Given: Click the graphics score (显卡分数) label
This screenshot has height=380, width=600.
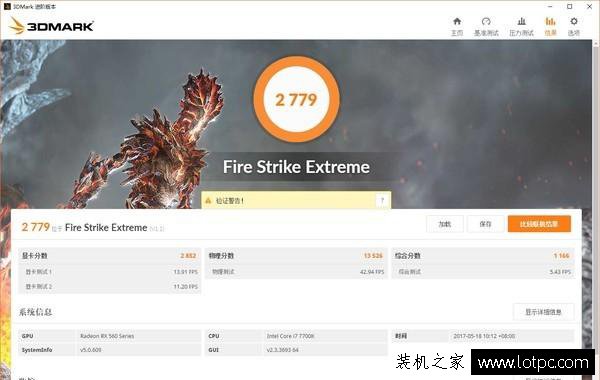Looking at the screenshot, I should tap(34, 256).
